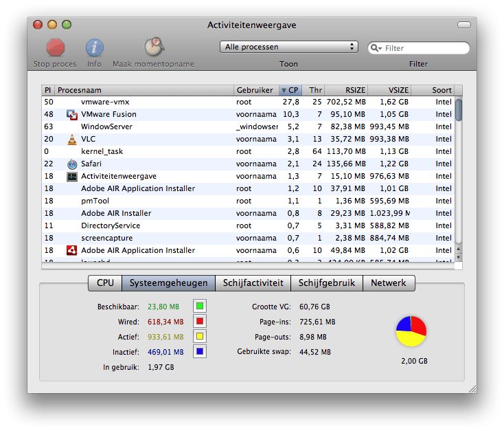The height and width of the screenshot is (431, 504).
Task: Click the 1,97 GB In gebruik value
Action: coord(161,367)
